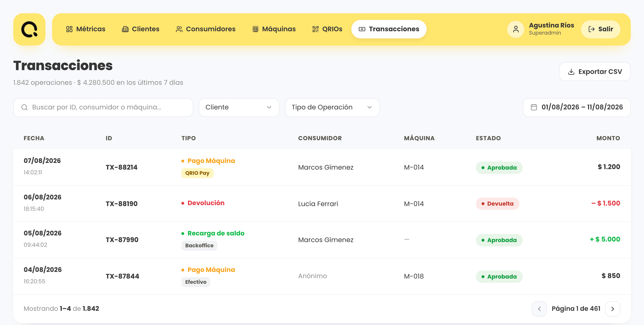Open transaction TX-87990
644x325 pixels.
click(x=122, y=240)
